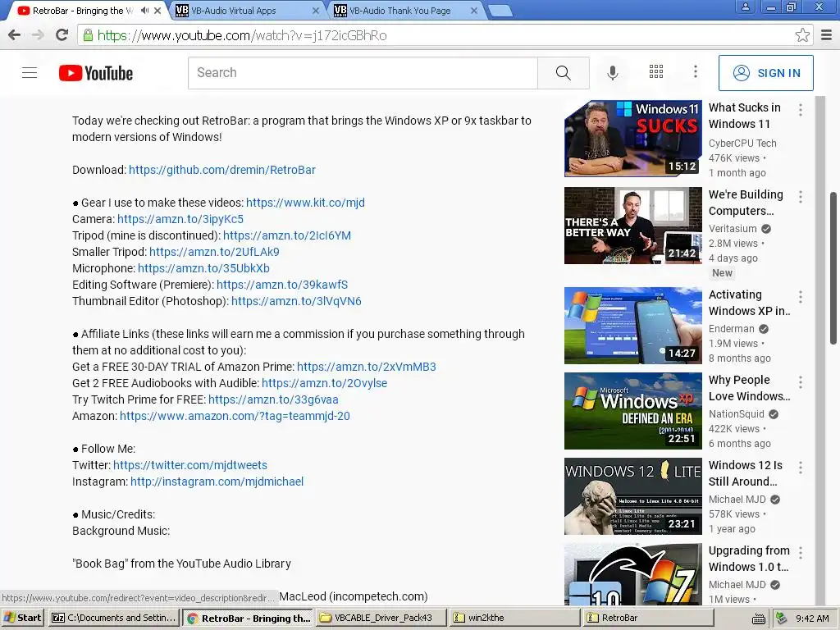Close VB-Audio Virtual Apps tab

(316, 11)
